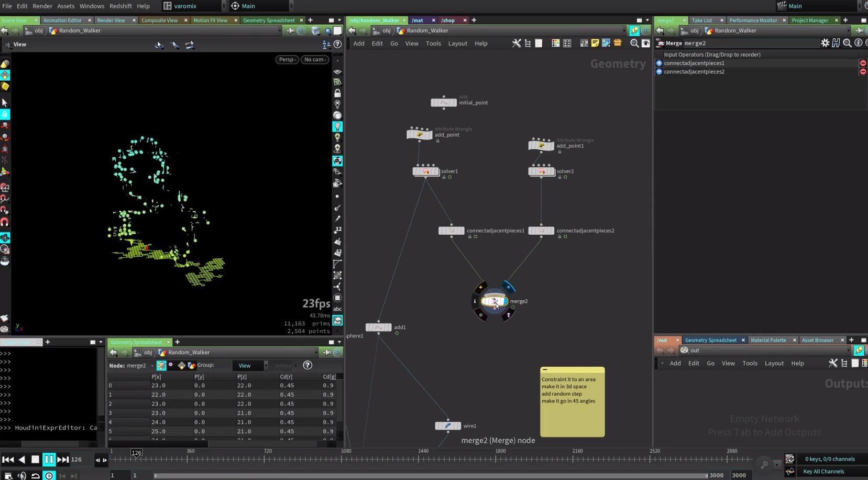Image resolution: width=868 pixels, height=480 pixels.
Task: Click the Key All Channels button
Action: 823,472
